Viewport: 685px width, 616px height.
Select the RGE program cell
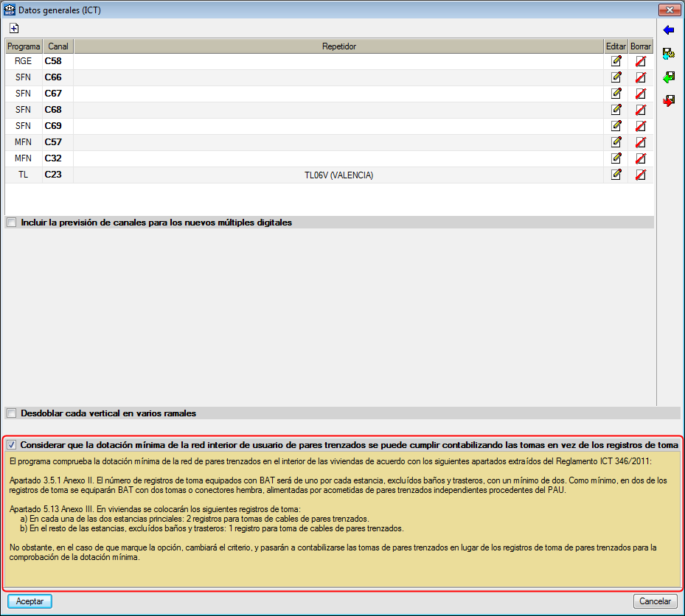24,61
